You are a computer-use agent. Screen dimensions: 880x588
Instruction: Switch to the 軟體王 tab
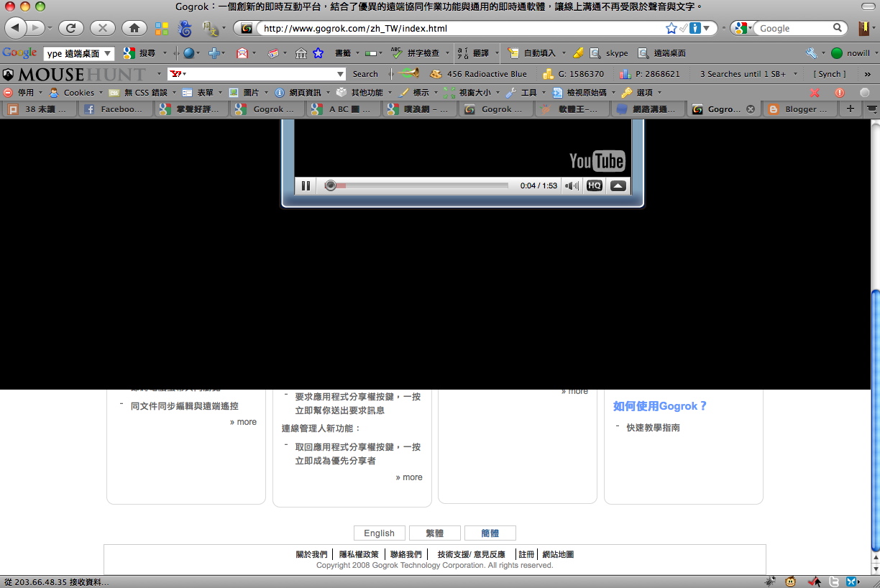[571, 109]
